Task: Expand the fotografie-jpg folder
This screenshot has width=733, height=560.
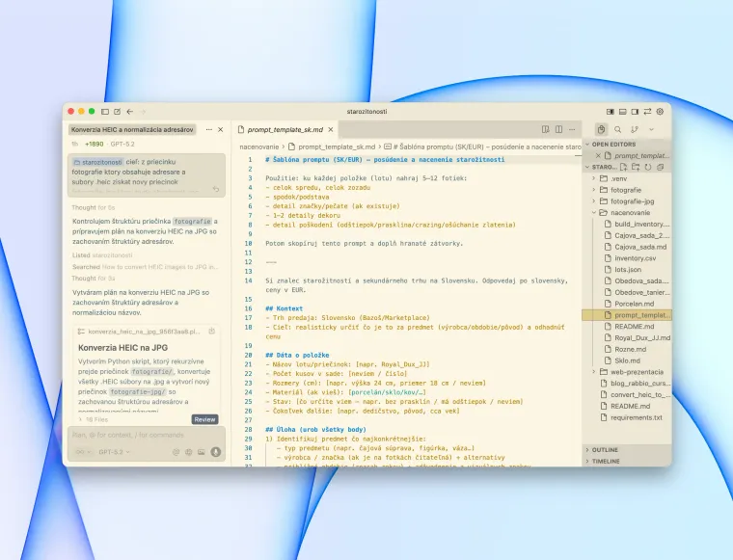Action: tap(627, 201)
